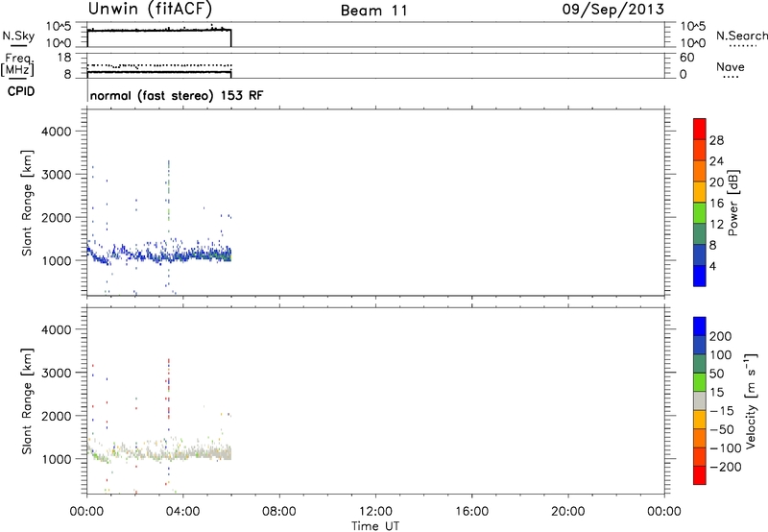Click the "Velocity [m s-1]" colorbar title
This screenshot has height=532, width=768.
[750, 400]
